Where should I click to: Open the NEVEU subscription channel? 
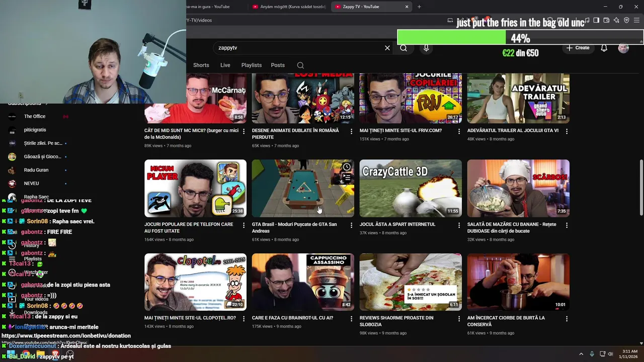(31, 184)
